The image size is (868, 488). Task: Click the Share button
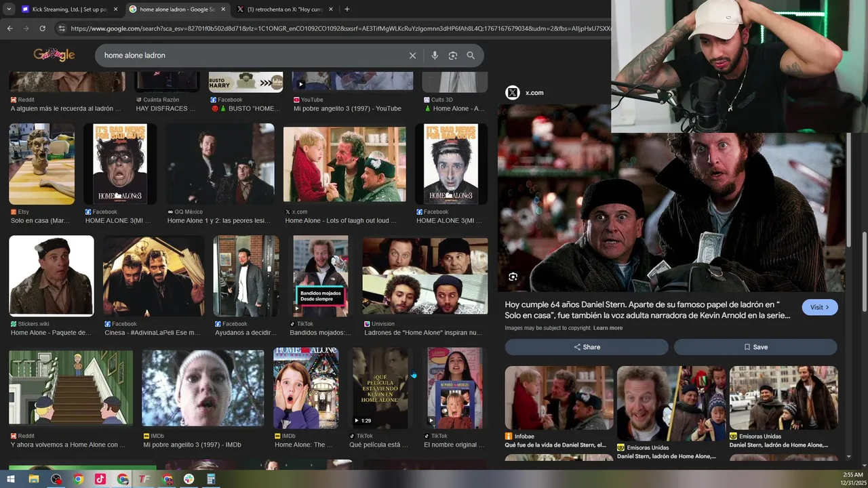[x=587, y=347]
